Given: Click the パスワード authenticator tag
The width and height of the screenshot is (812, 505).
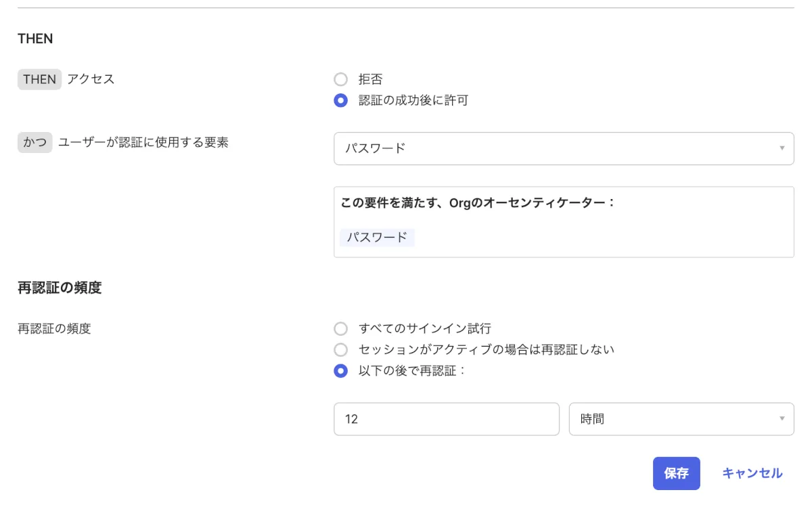Looking at the screenshot, I should point(377,238).
